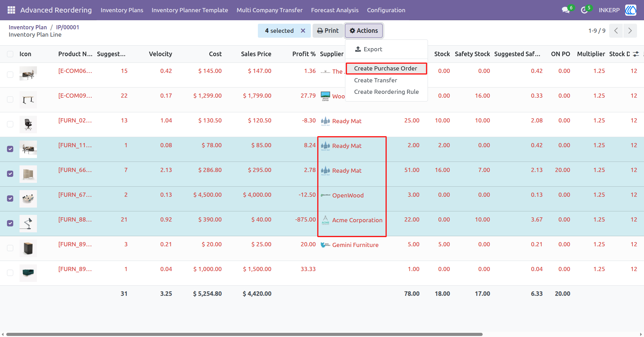Go to previous page arrow

(616, 31)
